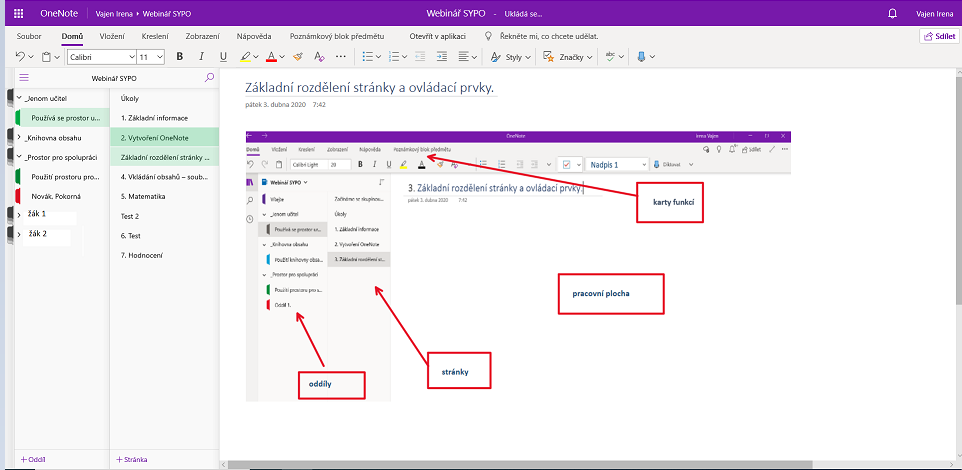Switch to the Vložení tab
This screenshot has width=962, height=470.
(112, 36)
